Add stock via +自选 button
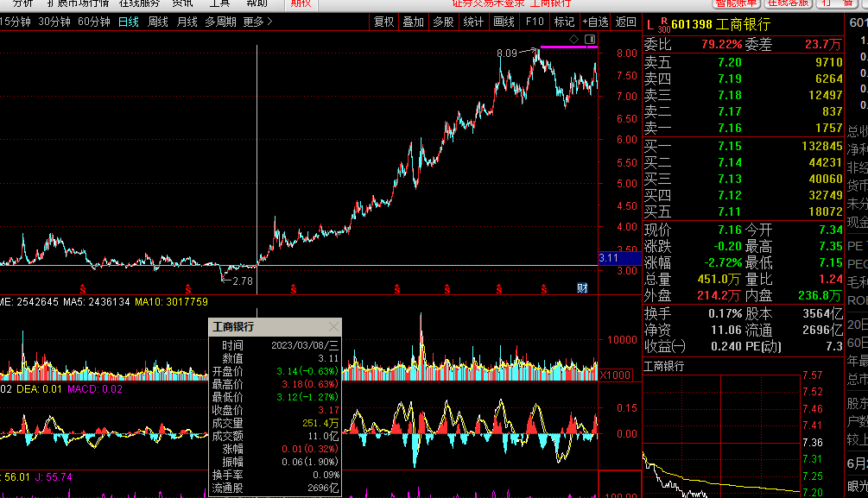 (x=595, y=22)
